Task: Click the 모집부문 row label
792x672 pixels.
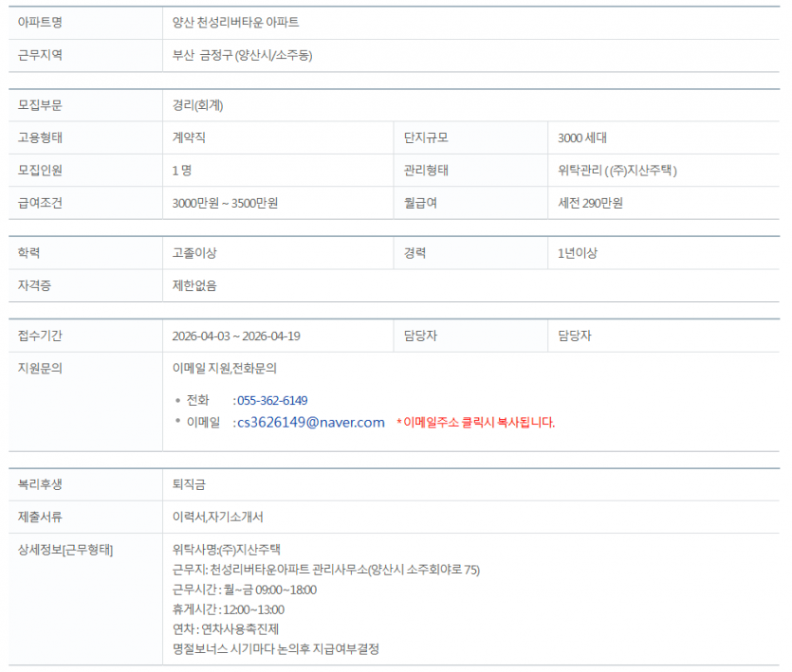Action: [40, 105]
